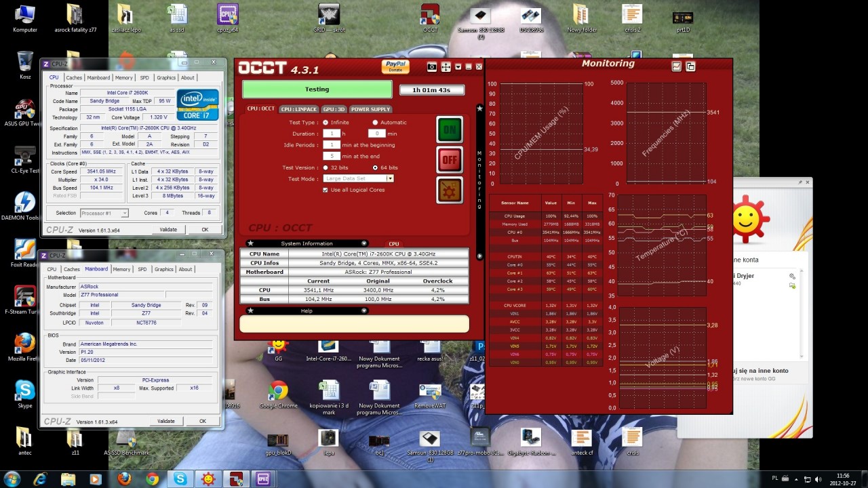Choose the 64 bits test version
868x488 pixels.
[x=375, y=167]
